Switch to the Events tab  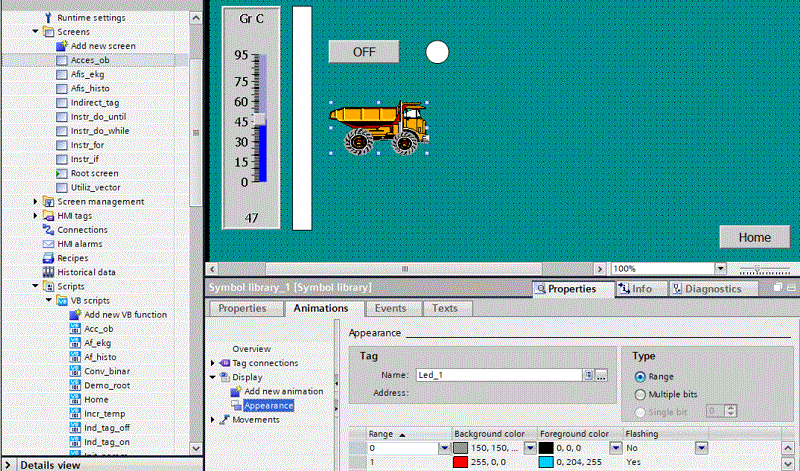391,309
